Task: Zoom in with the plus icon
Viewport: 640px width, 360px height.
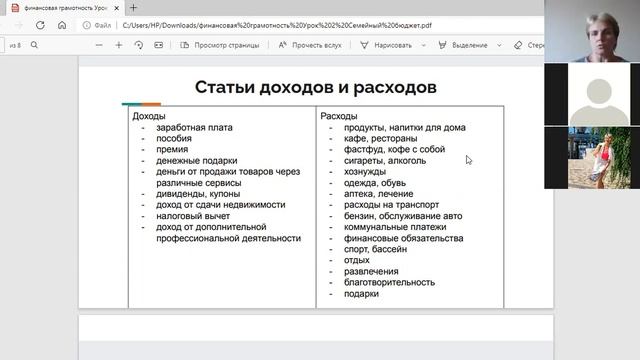Action: (119, 45)
